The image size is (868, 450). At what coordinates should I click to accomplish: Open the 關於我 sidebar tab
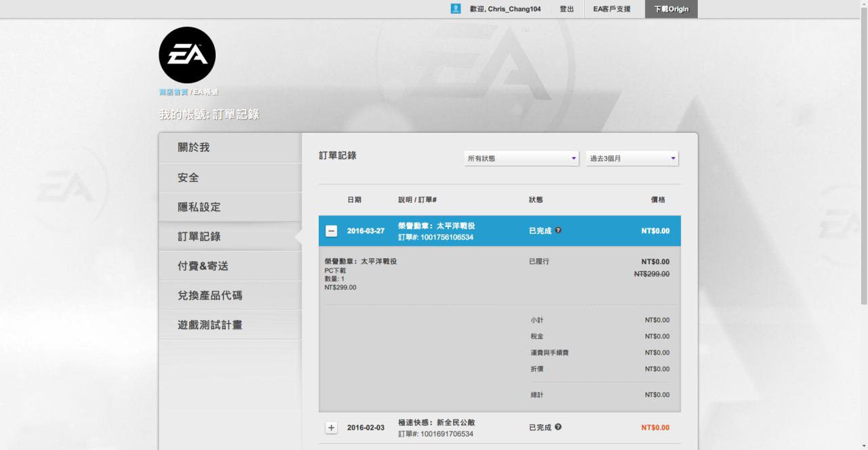pyautogui.click(x=230, y=147)
